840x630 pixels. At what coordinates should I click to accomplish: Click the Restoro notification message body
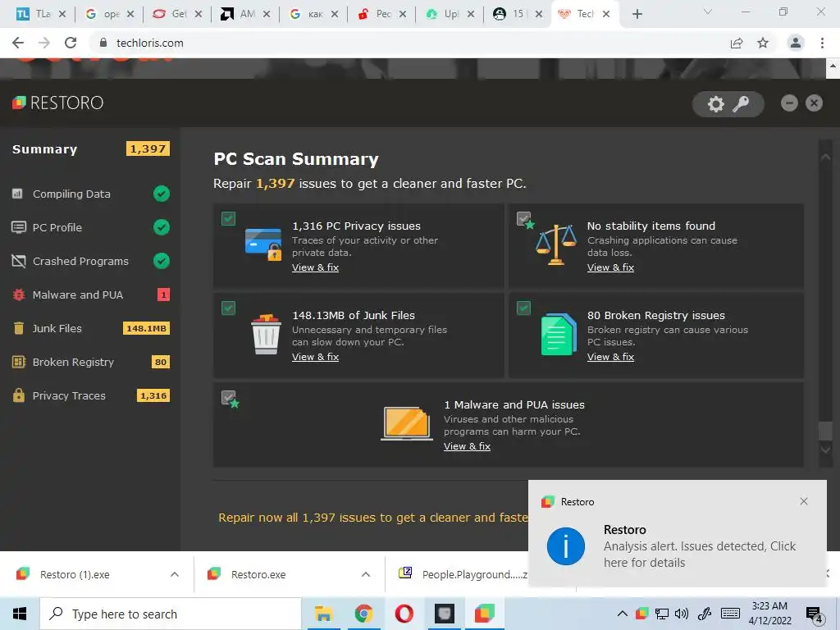coord(699,555)
